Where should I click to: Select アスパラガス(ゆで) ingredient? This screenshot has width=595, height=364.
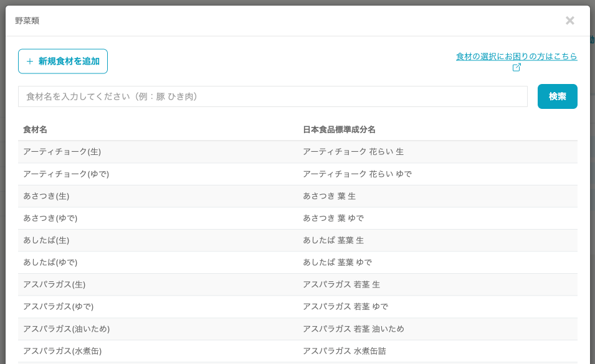(59, 307)
